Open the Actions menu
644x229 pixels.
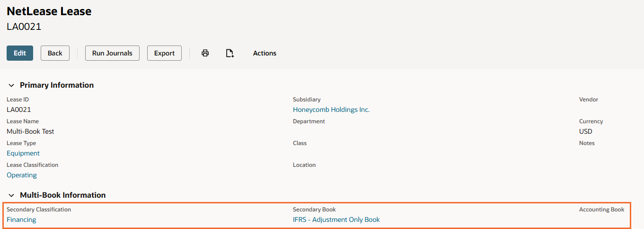tap(265, 53)
